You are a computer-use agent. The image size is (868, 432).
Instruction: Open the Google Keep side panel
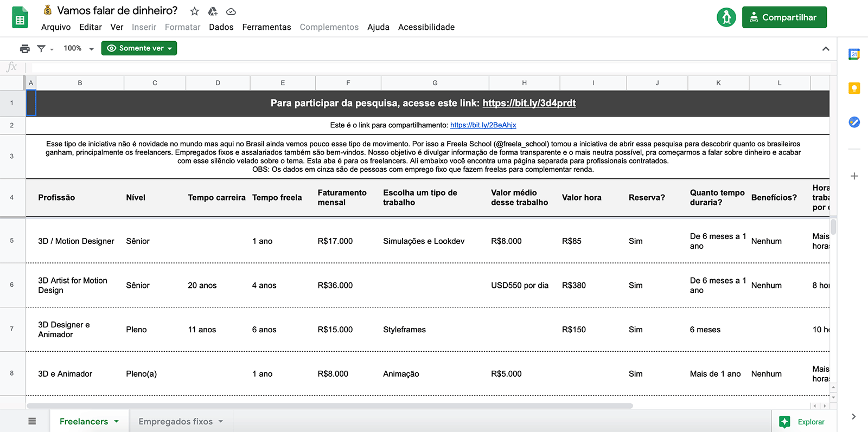[x=854, y=88]
